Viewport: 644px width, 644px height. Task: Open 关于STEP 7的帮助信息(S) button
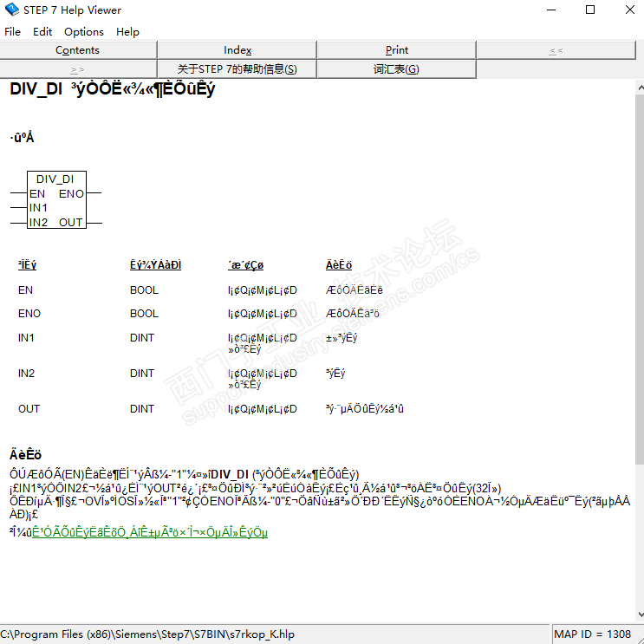coord(237,69)
